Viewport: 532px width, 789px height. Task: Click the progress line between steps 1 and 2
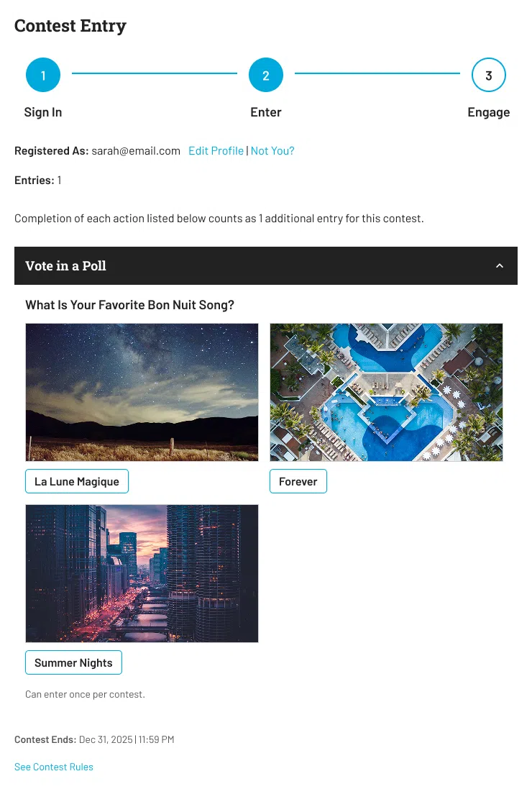tap(155, 73)
